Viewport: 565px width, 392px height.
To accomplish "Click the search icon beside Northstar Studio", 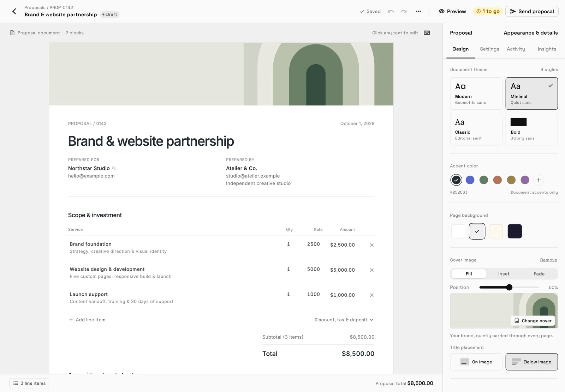I will click(x=114, y=168).
